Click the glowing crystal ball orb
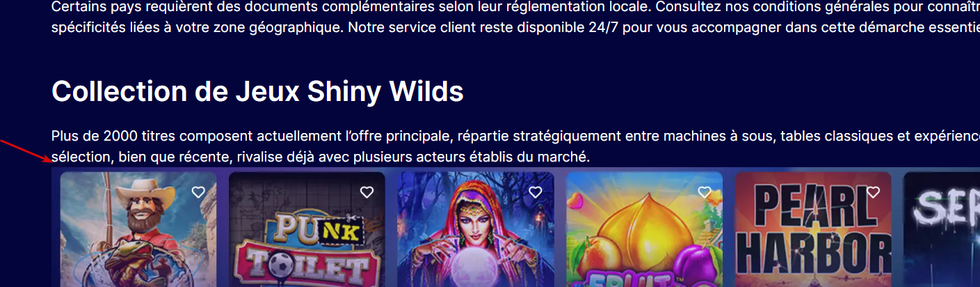Viewport: 980px width, 287px height. (476, 273)
